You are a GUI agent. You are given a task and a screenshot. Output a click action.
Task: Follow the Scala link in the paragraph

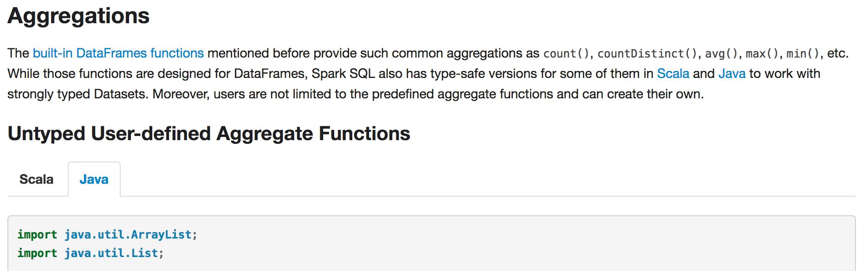pos(673,74)
